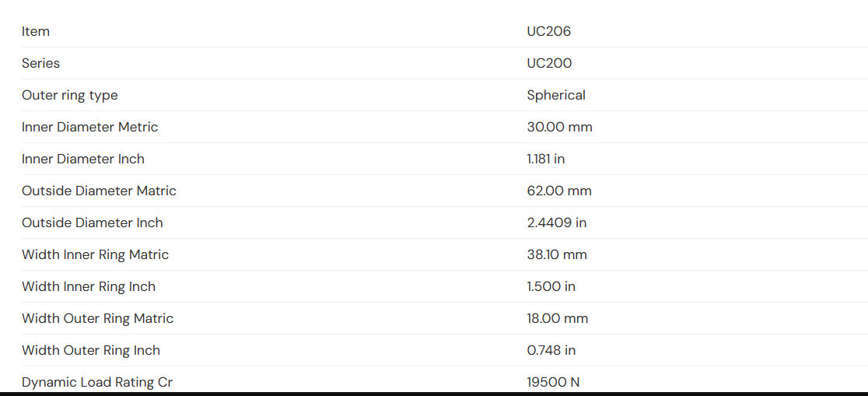Click the Inner Diameter Inch label
Viewport: 868px width, 396px height.
pyautogui.click(x=83, y=159)
